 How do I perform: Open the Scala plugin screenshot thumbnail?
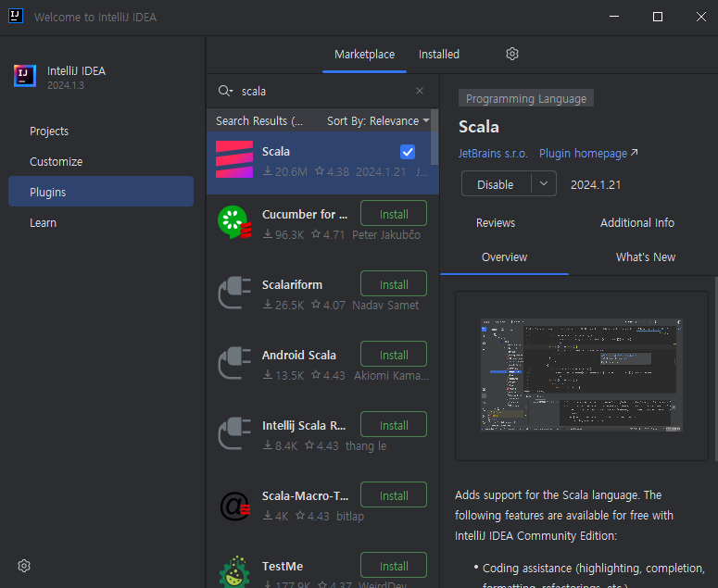tap(582, 375)
